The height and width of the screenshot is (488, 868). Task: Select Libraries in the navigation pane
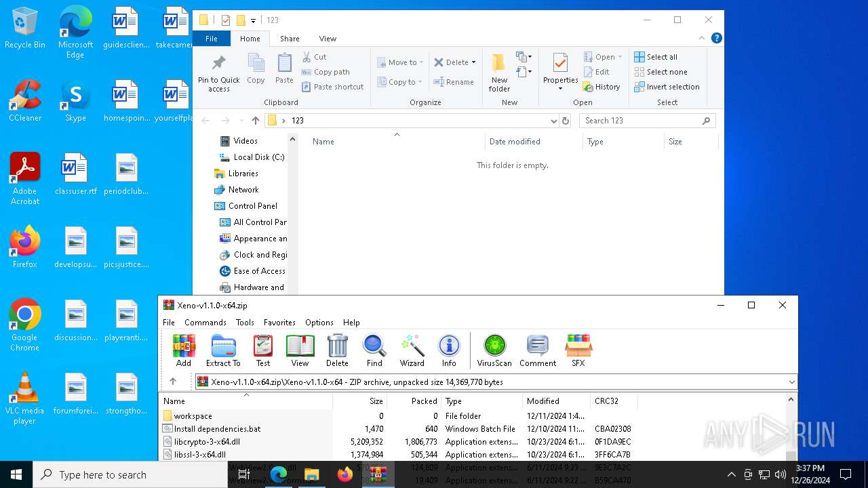[x=236, y=174]
